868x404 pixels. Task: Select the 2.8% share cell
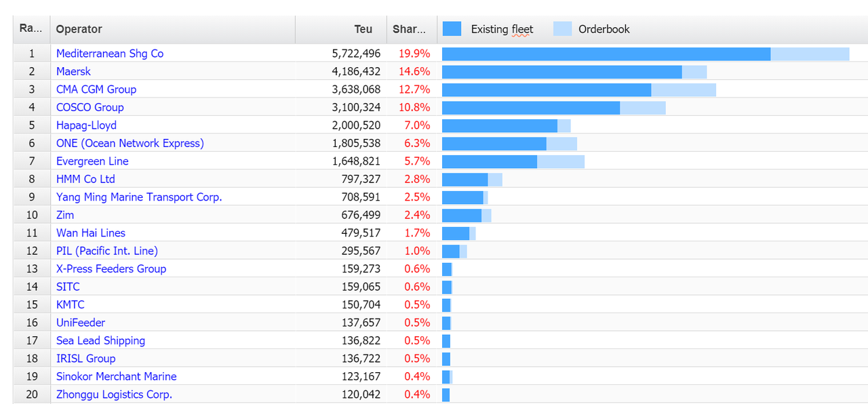click(x=417, y=179)
